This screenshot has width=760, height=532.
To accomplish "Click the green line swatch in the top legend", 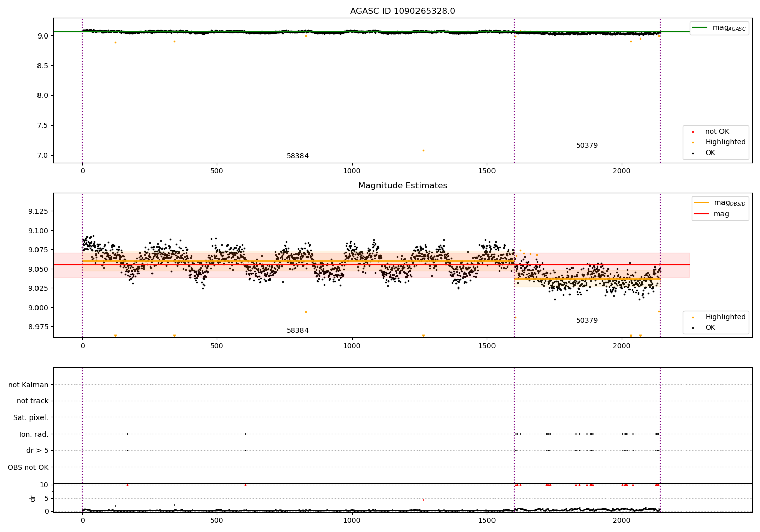I will click(x=700, y=28).
